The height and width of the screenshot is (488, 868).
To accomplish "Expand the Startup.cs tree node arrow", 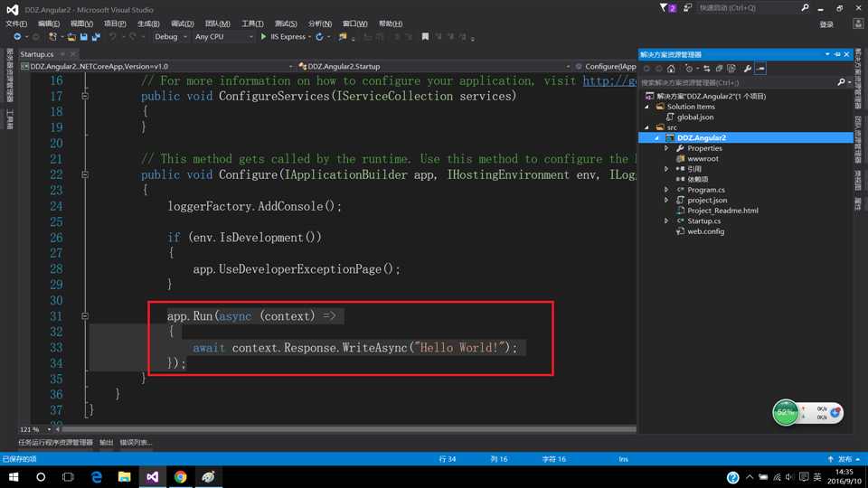I will pyautogui.click(x=666, y=221).
